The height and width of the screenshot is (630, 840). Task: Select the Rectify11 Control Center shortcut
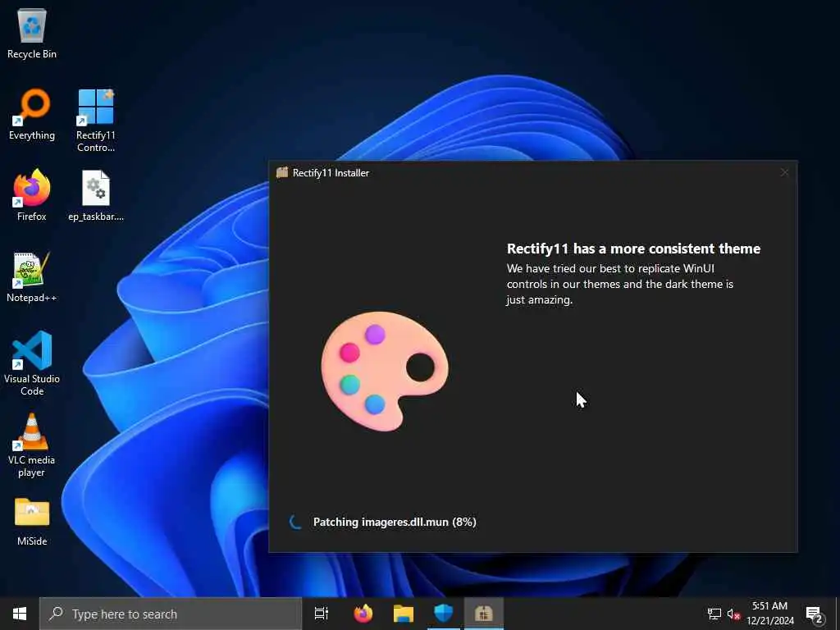point(95,121)
